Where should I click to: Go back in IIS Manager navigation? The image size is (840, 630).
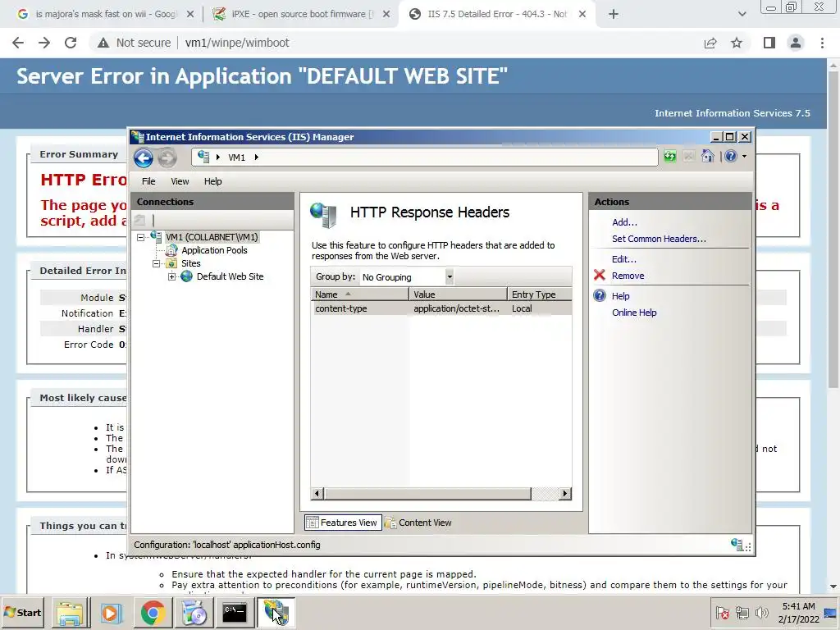143,157
